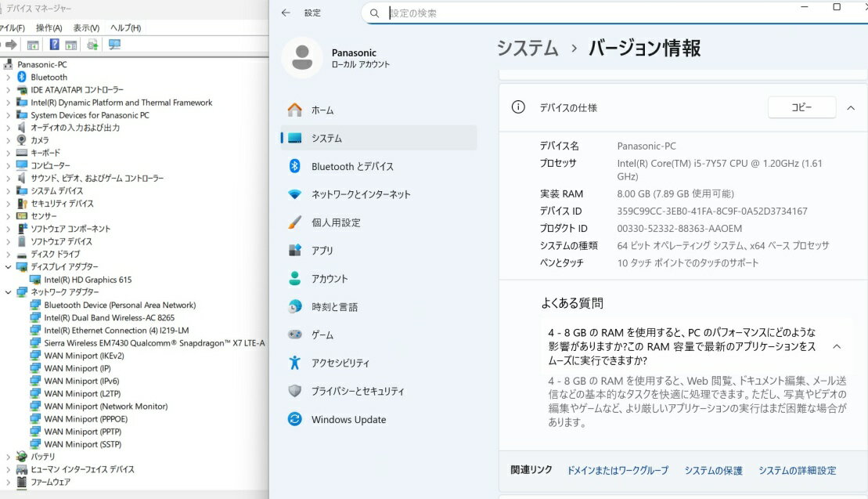Click the show/hide console tree icon
The width and height of the screenshot is (868, 499).
pyautogui.click(x=33, y=45)
